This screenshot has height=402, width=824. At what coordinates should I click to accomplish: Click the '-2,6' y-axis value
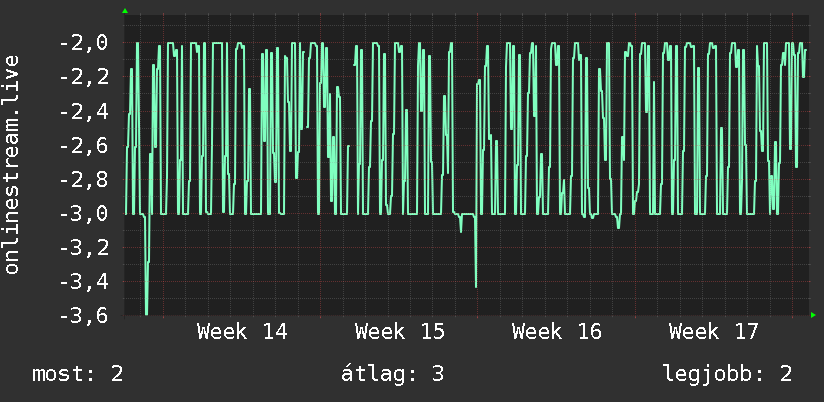84,146
